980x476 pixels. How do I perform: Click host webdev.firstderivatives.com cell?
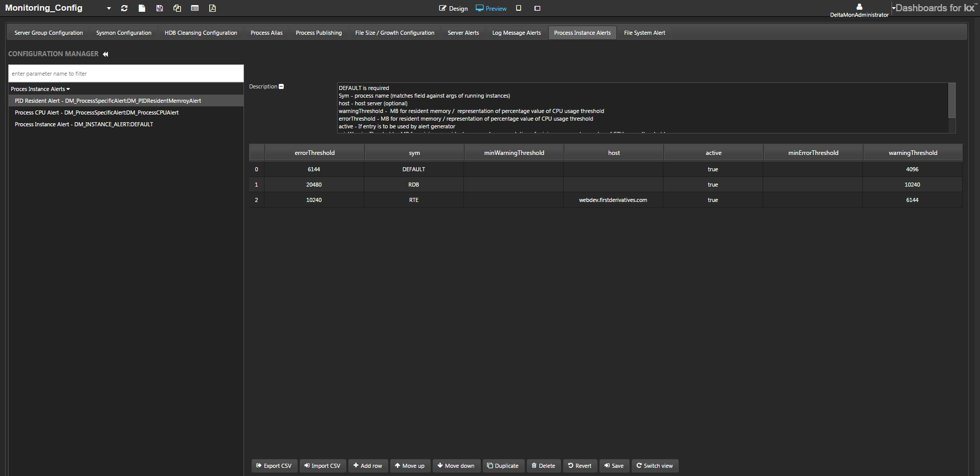pyautogui.click(x=613, y=200)
